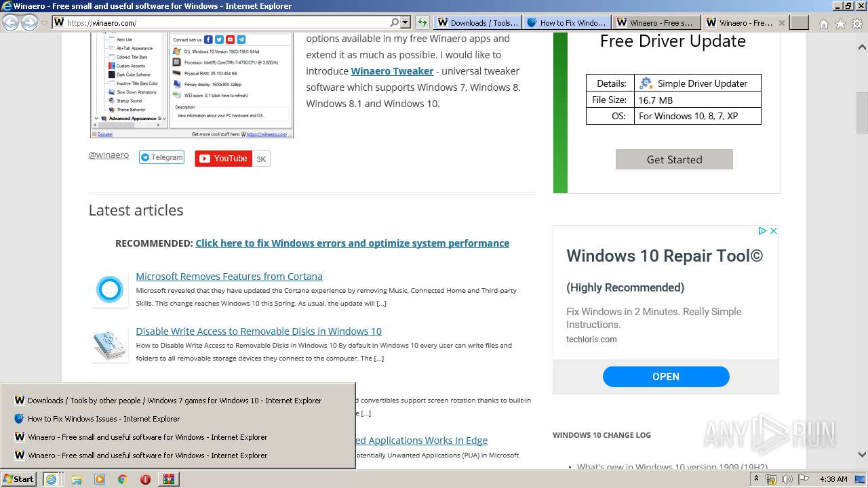Open Disable Write Access to Removable Disks article

pyautogui.click(x=258, y=331)
